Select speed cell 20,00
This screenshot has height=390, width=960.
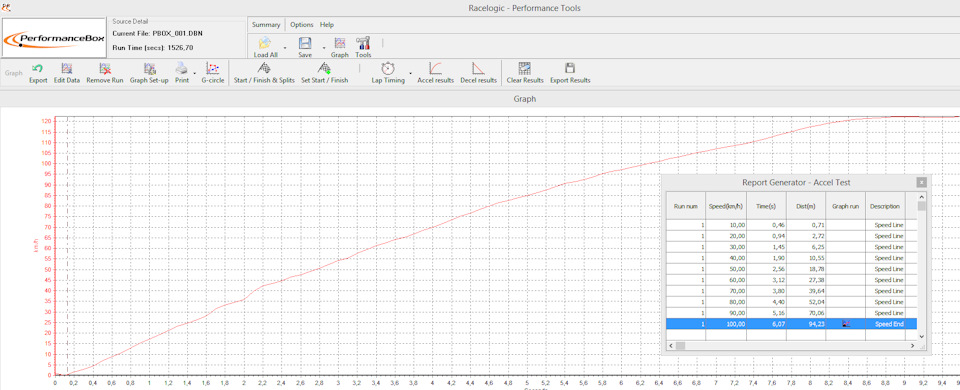point(726,236)
